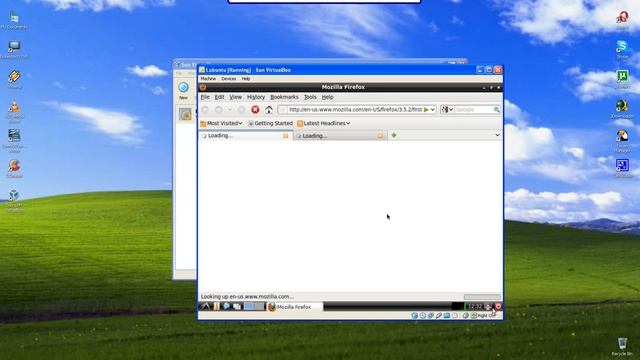Click the VirtualBox hard disk activity indicator
This screenshot has height=360, width=640.
[415, 316]
